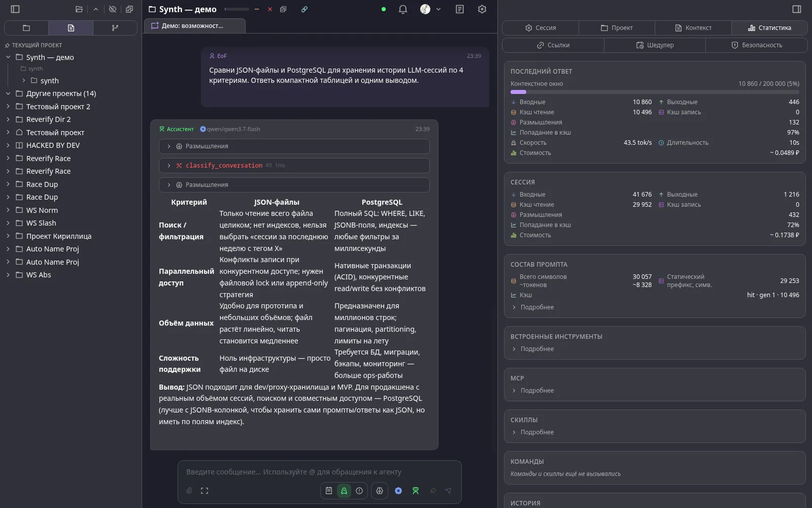Click the rocket mode icon in input bar
The height and width of the screenshot is (508, 812).
click(x=344, y=491)
